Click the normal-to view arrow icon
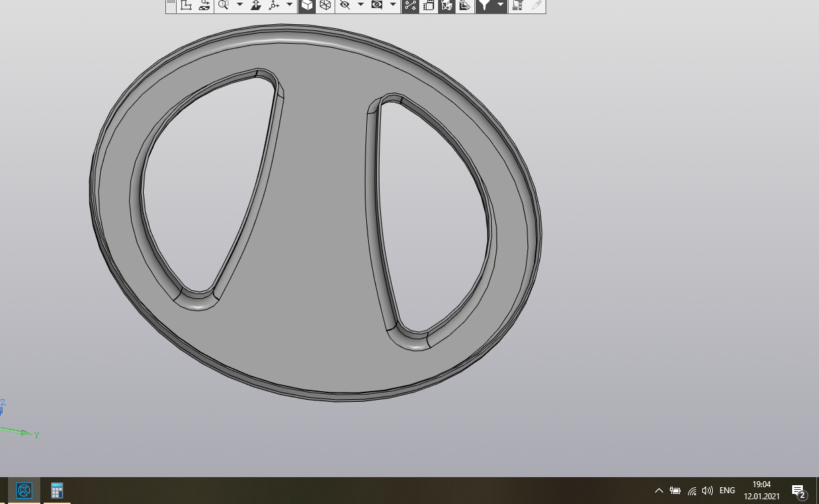The width and height of the screenshot is (819, 504). 256,5
